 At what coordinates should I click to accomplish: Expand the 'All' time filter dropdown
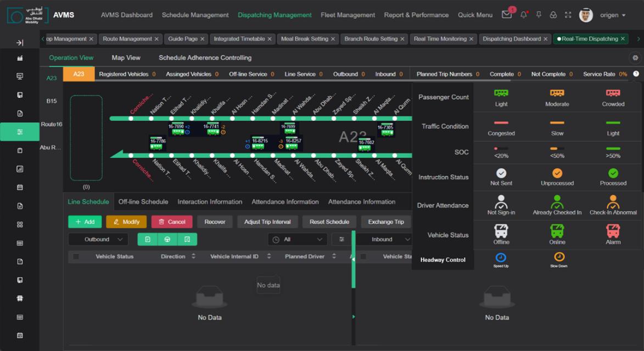(297, 240)
